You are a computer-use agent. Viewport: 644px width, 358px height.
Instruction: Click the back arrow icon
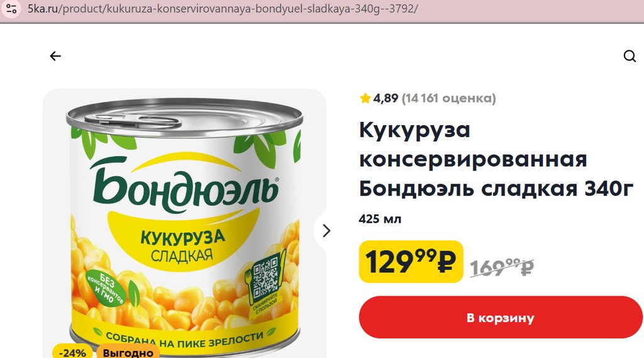(55, 56)
